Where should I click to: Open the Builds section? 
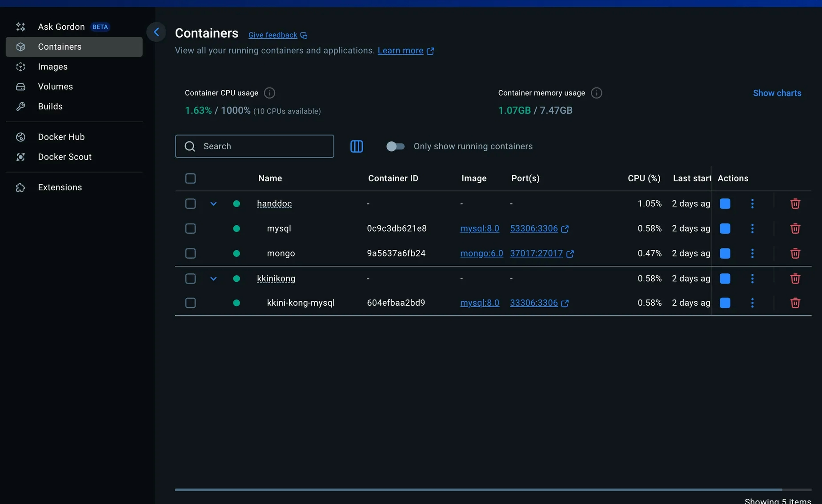coord(74,107)
